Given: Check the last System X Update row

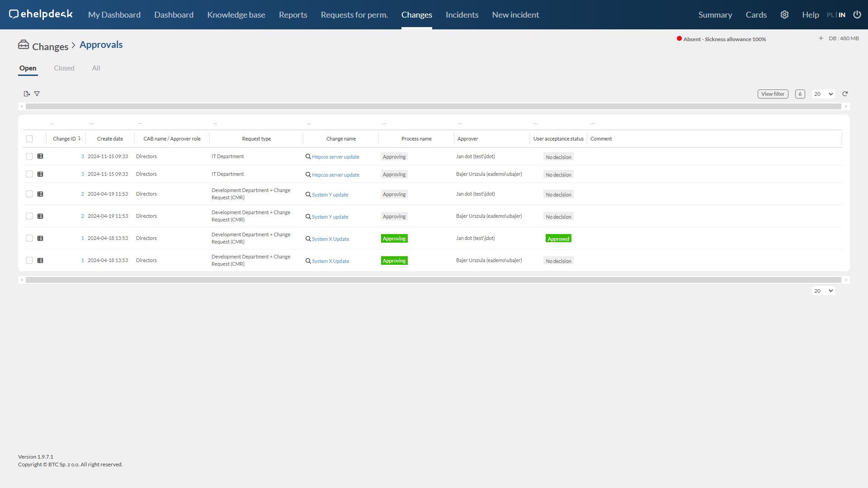Looking at the screenshot, I should 29,260.
